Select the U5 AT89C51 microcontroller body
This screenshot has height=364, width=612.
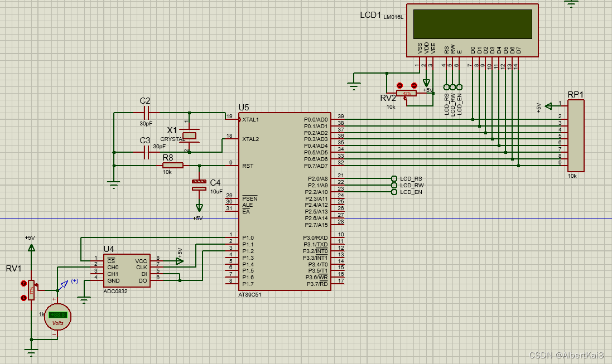285,201
